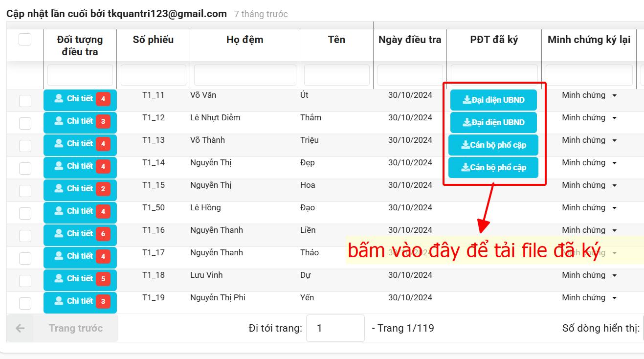Expand Minh chứng dropdown for row T1_19
The width and height of the screenshot is (644, 359).
click(x=614, y=298)
